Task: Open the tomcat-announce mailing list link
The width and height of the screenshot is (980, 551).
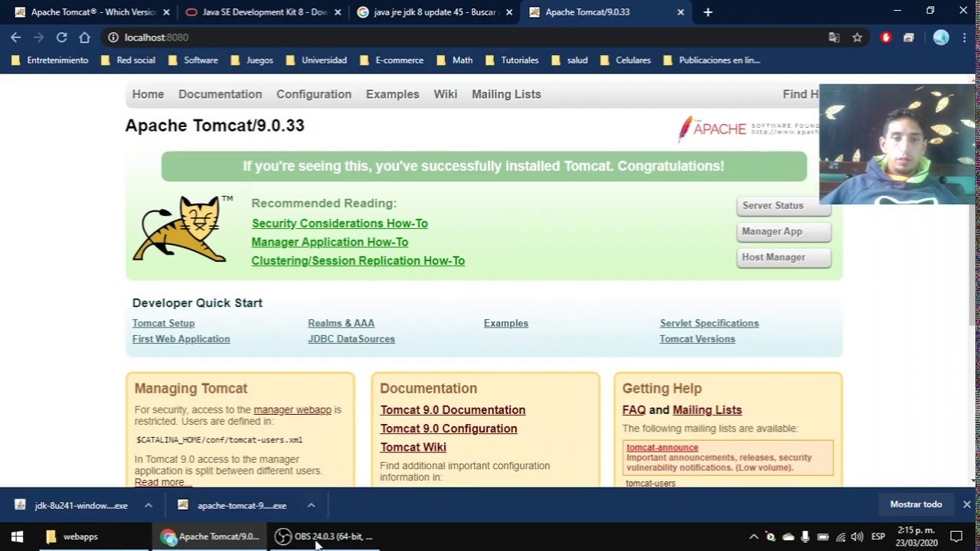Action: click(662, 448)
